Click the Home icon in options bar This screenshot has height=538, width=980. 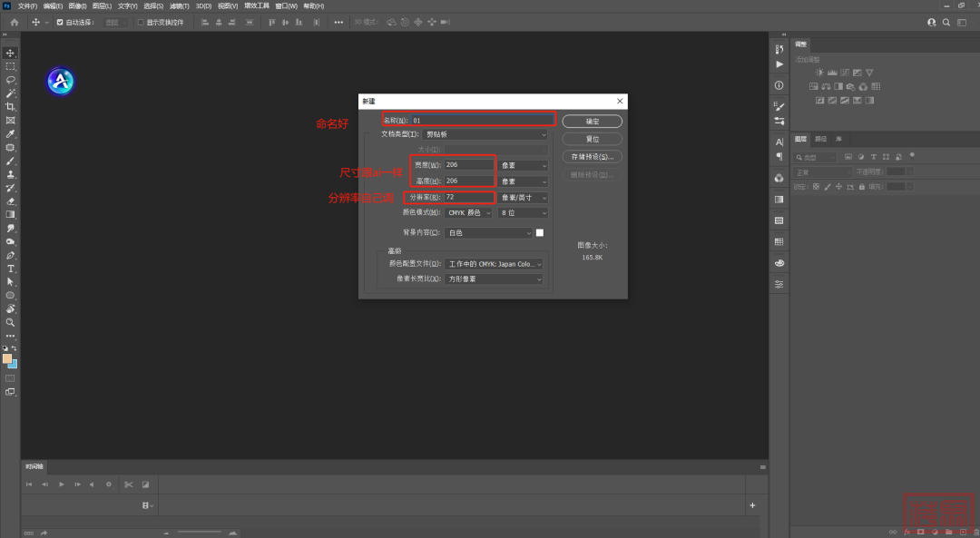15,22
